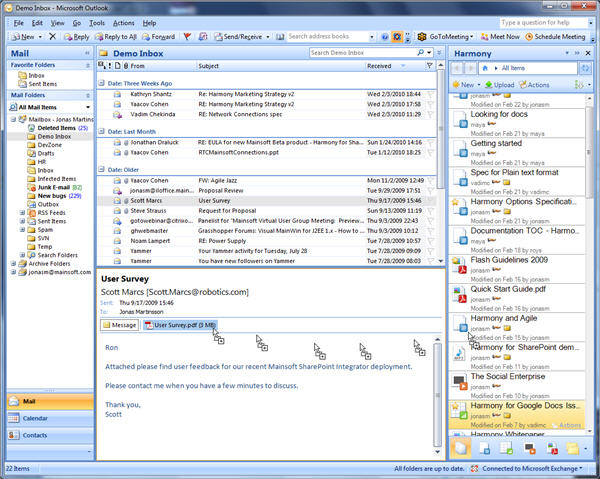Click the Delete (X) toolbar icon

(x=52, y=36)
